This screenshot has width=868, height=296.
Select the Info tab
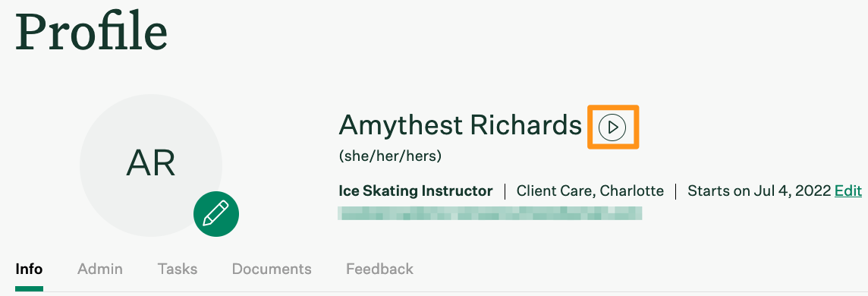pyautogui.click(x=29, y=269)
